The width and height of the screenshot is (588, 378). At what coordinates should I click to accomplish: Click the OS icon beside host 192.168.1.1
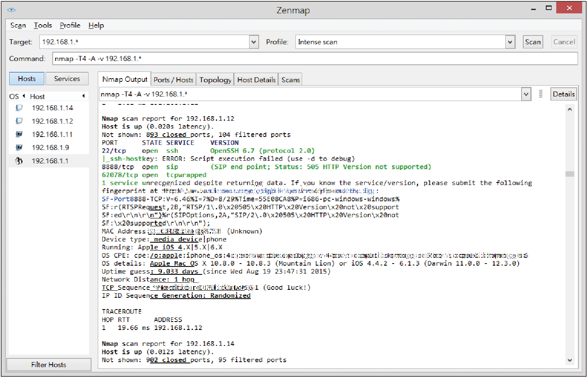(19, 161)
